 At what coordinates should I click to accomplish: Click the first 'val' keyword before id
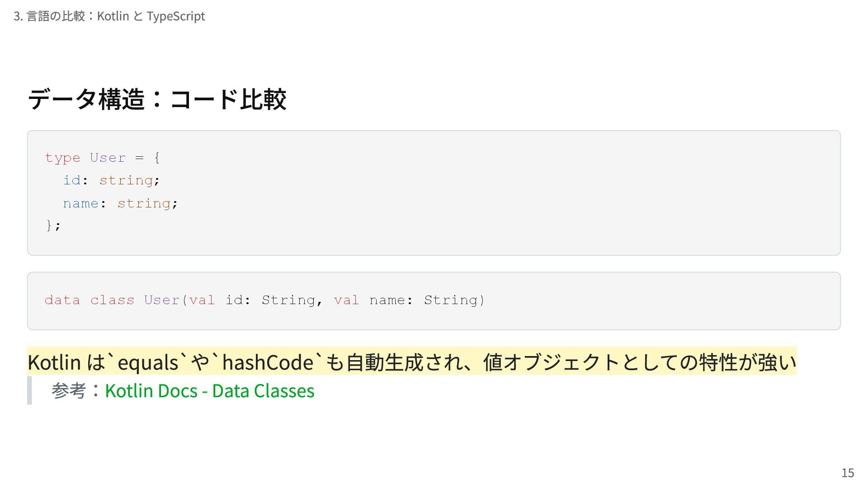pos(202,300)
